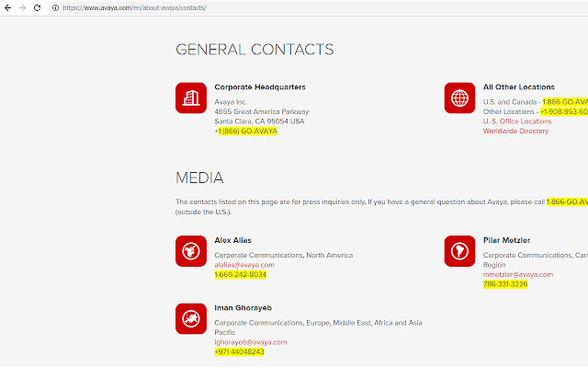Click the highlighted 1-866-GO-AV number in the Media paragraph
The width and height of the screenshot is (588, 368).
tap(567, 201)
